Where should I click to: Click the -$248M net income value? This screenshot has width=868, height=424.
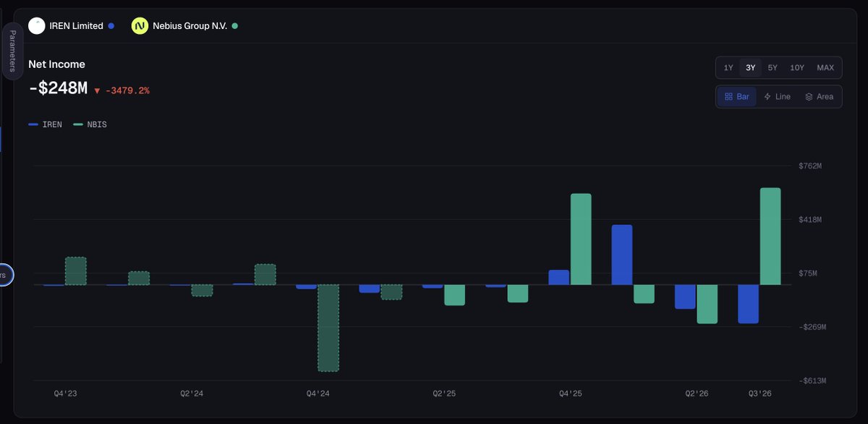(58, 89)
